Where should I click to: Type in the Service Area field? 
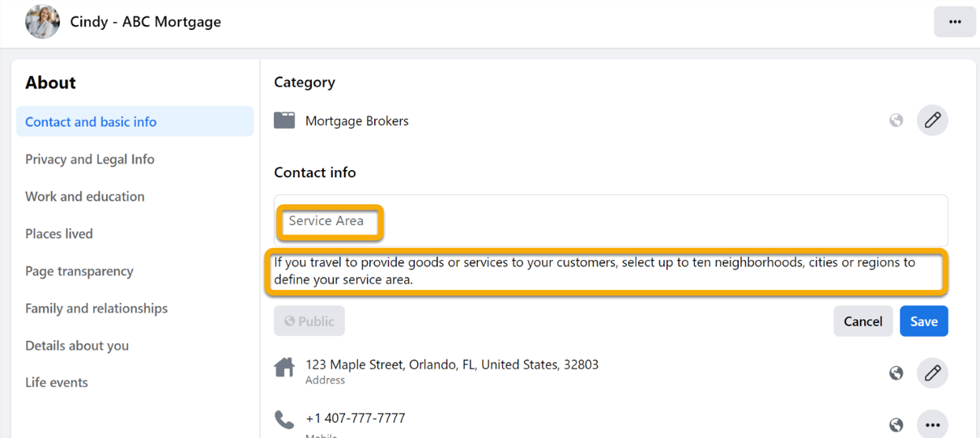coord(611,221)
